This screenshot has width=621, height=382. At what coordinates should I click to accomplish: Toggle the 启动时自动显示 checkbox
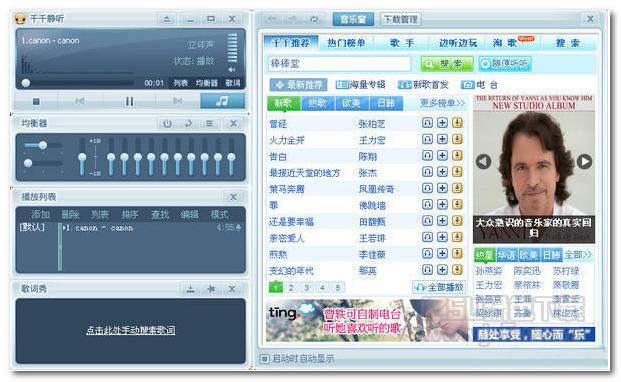pos(264,359)
